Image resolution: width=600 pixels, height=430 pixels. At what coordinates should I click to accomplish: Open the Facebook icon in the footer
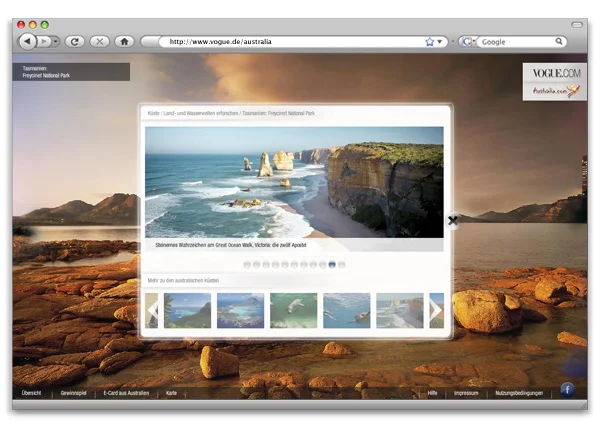tap(567, 390)
